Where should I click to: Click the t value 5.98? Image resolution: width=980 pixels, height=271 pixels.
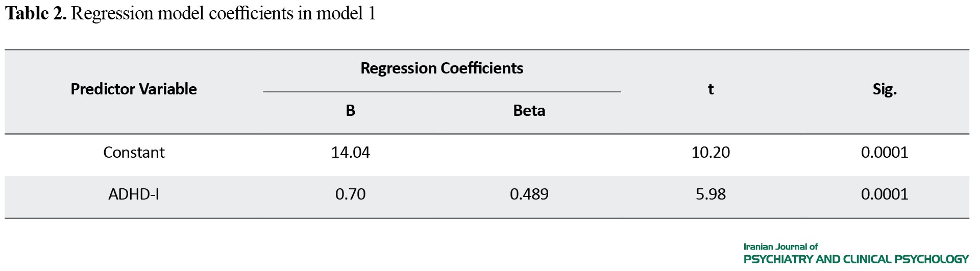pyautogui.click(x=710, y=194)
